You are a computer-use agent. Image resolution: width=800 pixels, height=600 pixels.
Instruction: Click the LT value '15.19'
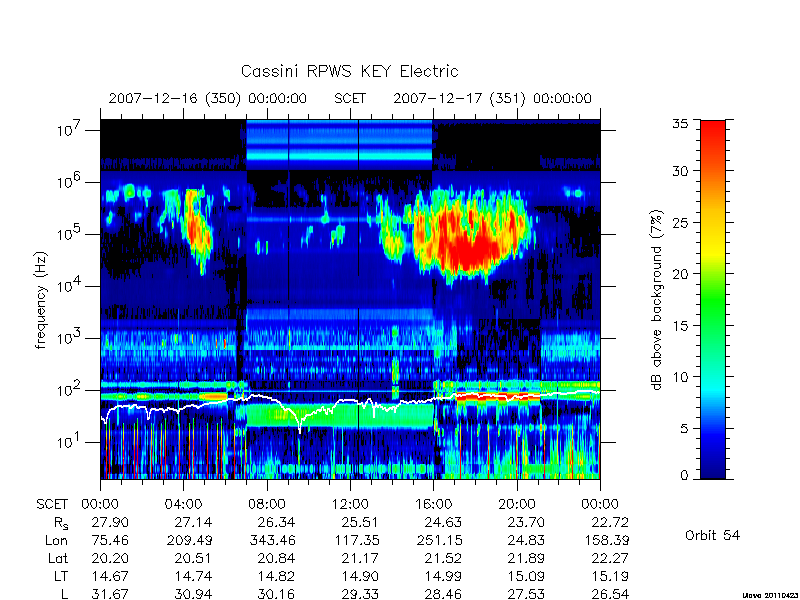tap(609, 577)
